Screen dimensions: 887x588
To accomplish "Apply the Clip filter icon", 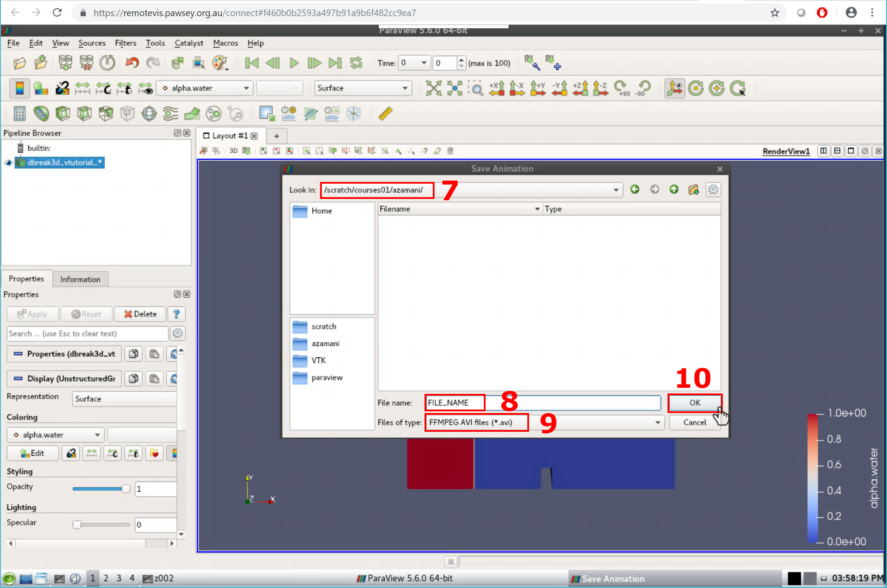I will coord(63,114).
